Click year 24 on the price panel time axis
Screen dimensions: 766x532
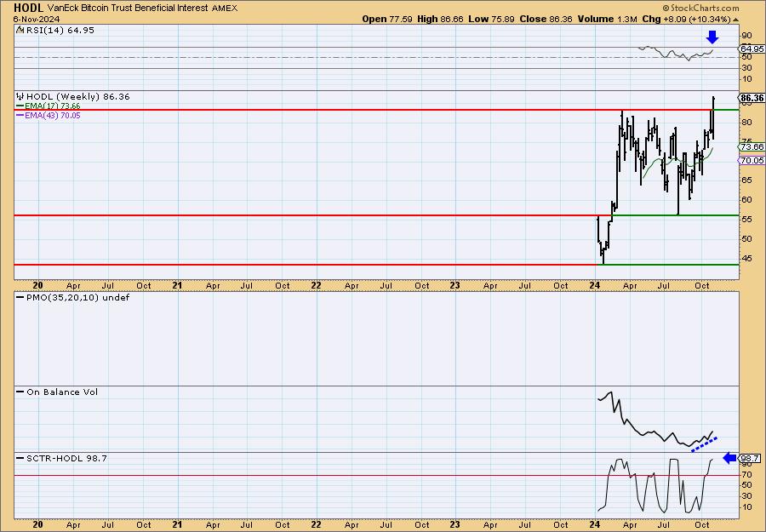pyautogui.click(x=595, y=285)
